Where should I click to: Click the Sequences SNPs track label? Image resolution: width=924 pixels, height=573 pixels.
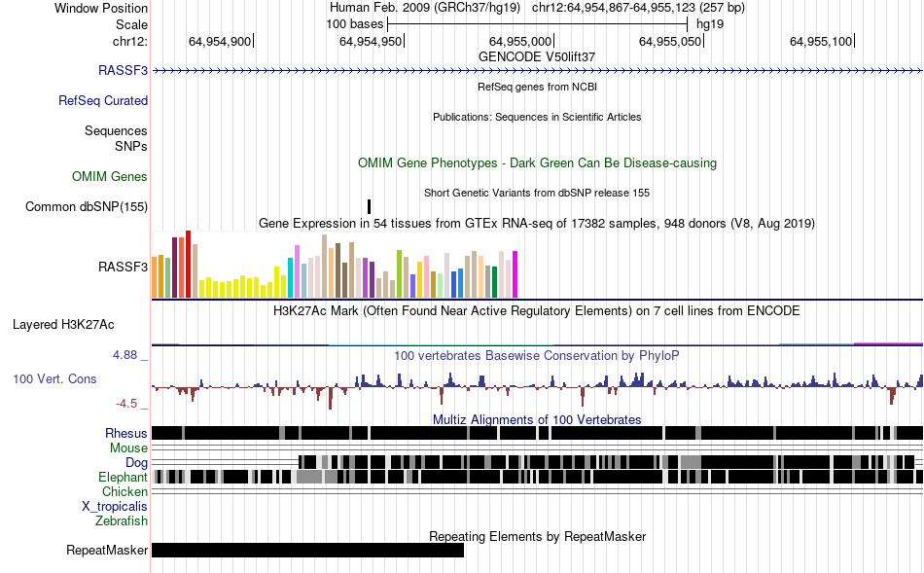[116, 138]
